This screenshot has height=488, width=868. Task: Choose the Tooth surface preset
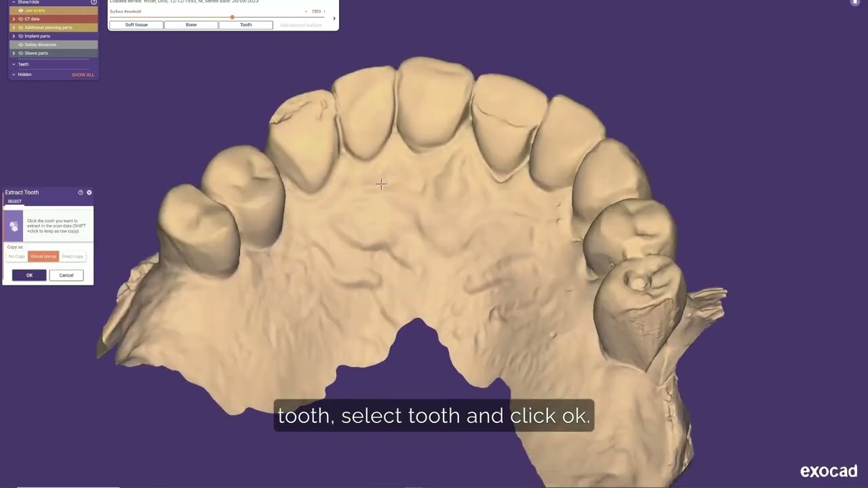pos(245,25)
